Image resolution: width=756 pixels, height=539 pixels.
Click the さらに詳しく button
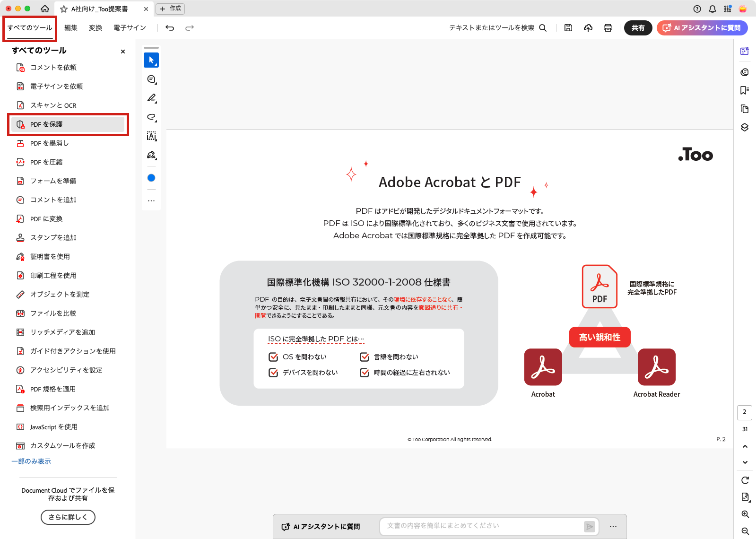click(68, 517)
